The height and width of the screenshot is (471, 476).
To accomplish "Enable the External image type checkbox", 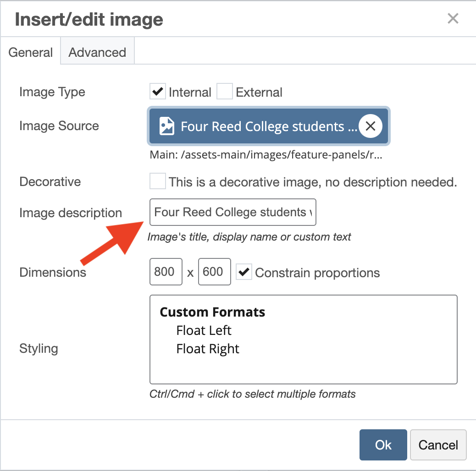I will 225,92.
